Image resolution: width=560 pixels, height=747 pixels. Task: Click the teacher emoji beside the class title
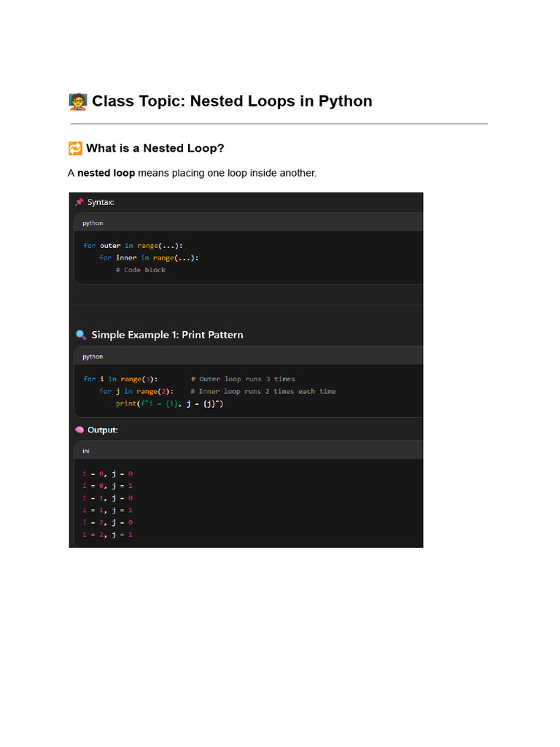pos(77,101)
